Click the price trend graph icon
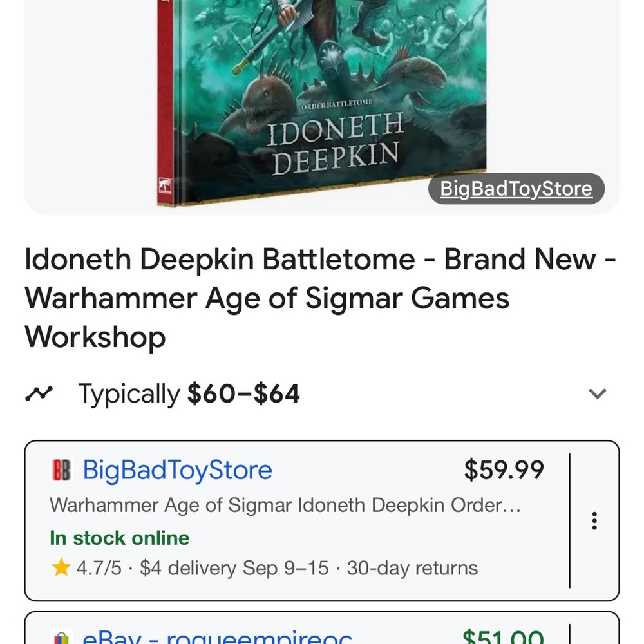Screen dimensions: 644x644 (x=39, y=393)
